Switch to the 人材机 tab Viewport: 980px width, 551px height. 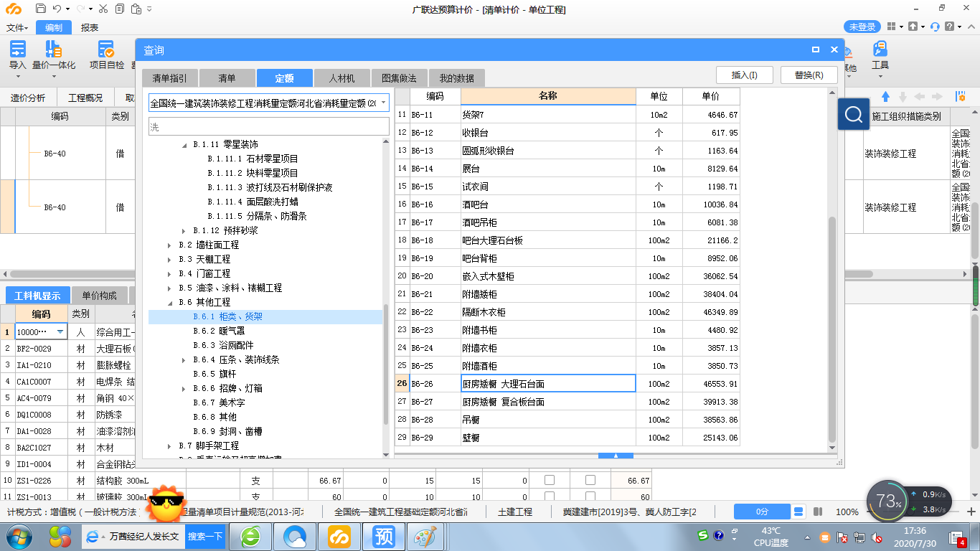coord(341,78)
